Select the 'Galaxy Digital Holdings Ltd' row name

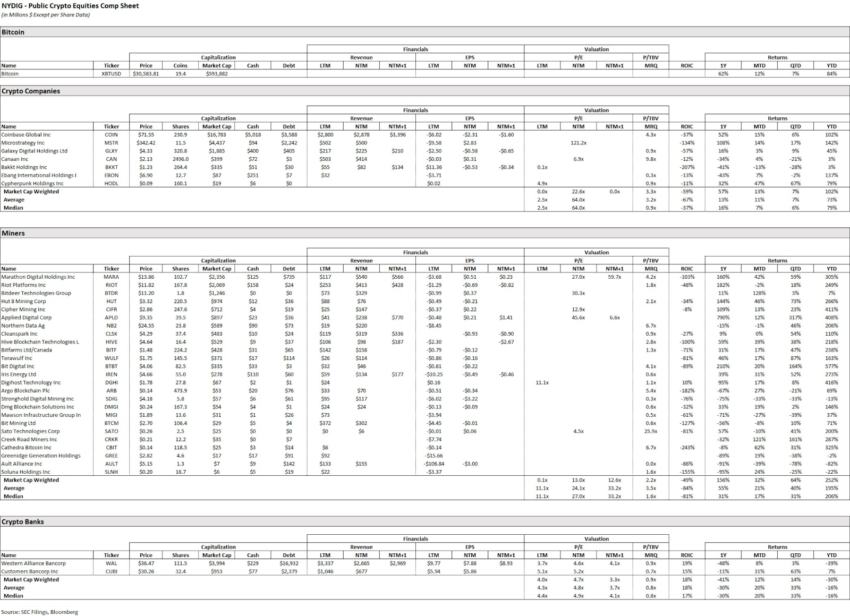(x=35, y=151)
